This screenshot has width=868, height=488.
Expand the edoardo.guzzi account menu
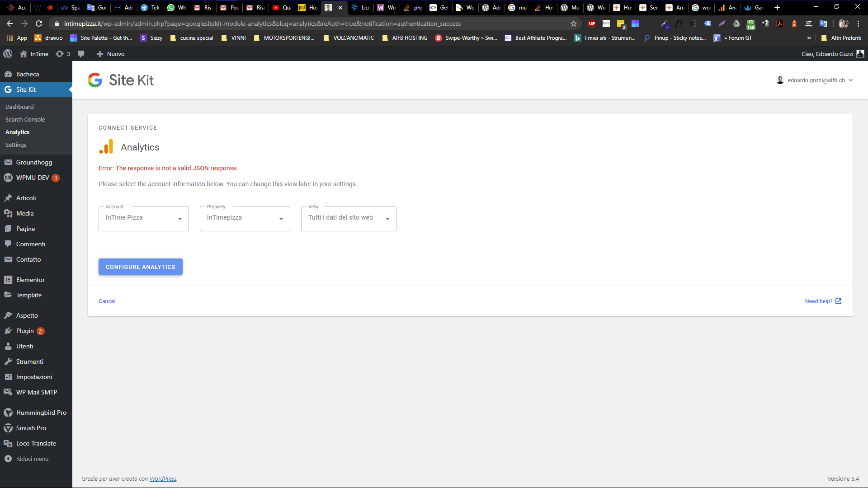point(815,80)
